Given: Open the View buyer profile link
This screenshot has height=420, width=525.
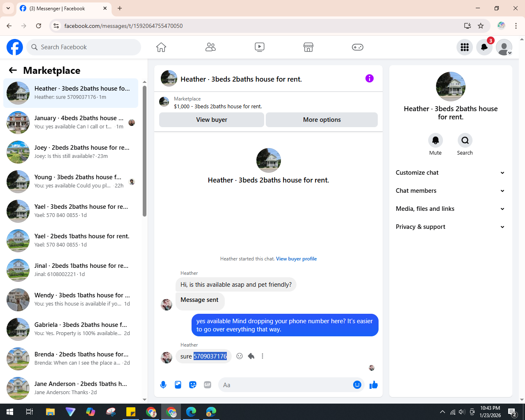Looking at the screenshot, I should 296,259.
